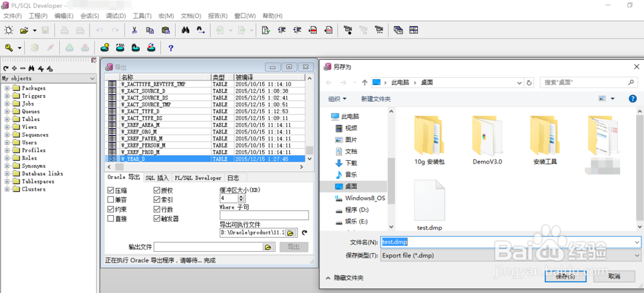Viewport: 644px width, 293px height.
Task: Toggle the 索引 checkbox
Action: click(157, 200)
